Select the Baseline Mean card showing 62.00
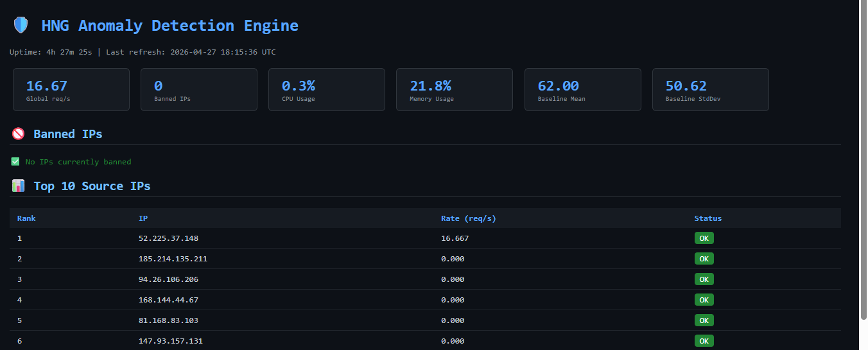868x350 pixels. (x=583, y=90)
